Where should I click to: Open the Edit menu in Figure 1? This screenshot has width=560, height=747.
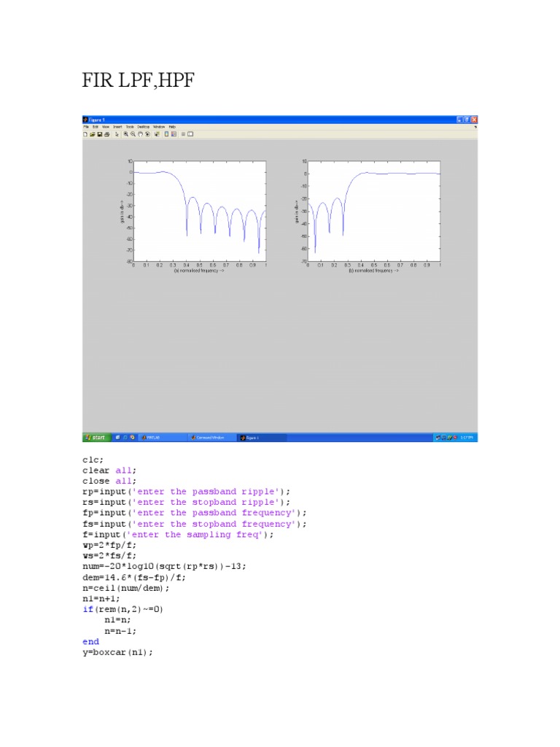pyautogui.click(x=96, y=127)
